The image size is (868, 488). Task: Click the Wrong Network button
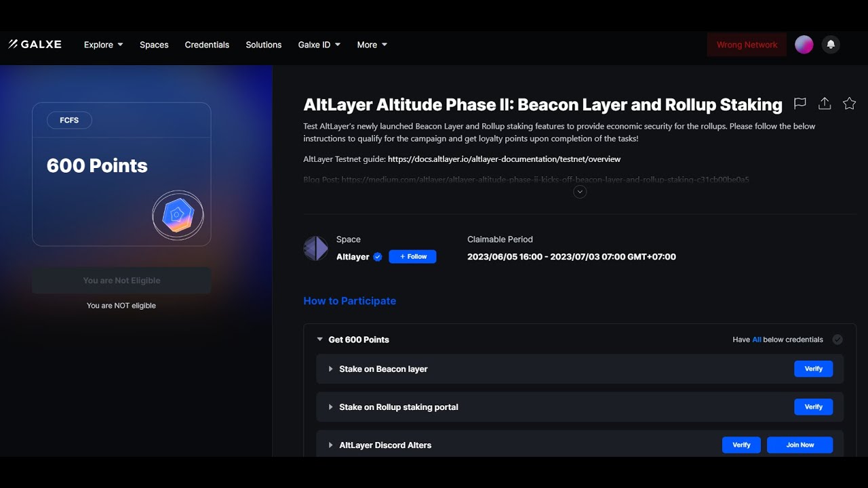pyautogui.click(x=747, y=45)
